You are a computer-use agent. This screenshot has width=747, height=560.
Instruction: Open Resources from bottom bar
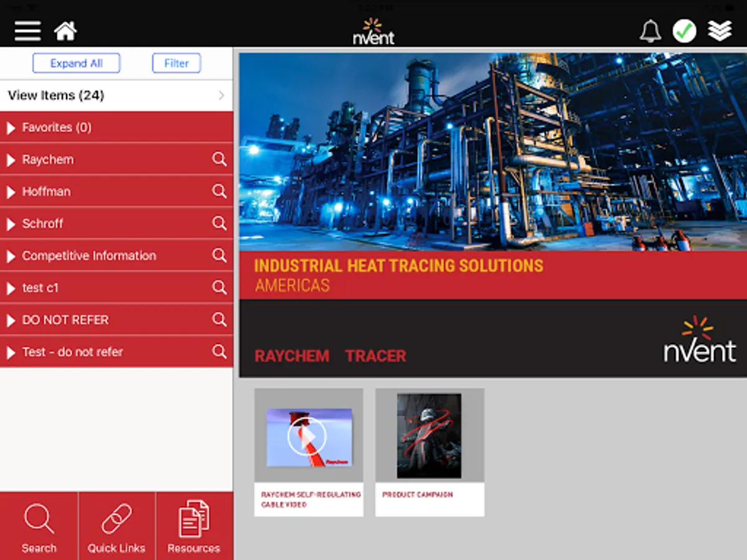[194, 526]
